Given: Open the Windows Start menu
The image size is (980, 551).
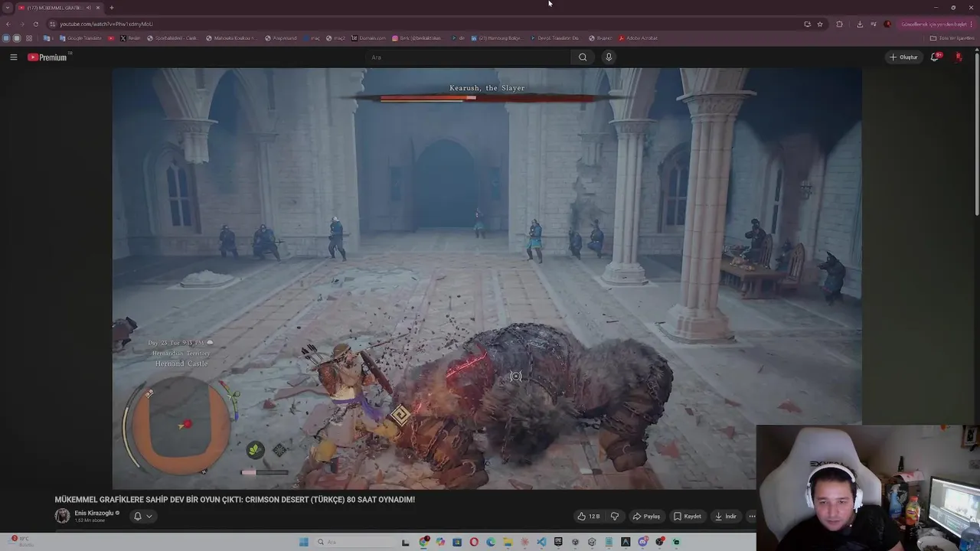Looking at the screenshot, I should pyautogui.click(x=304, y=542).
